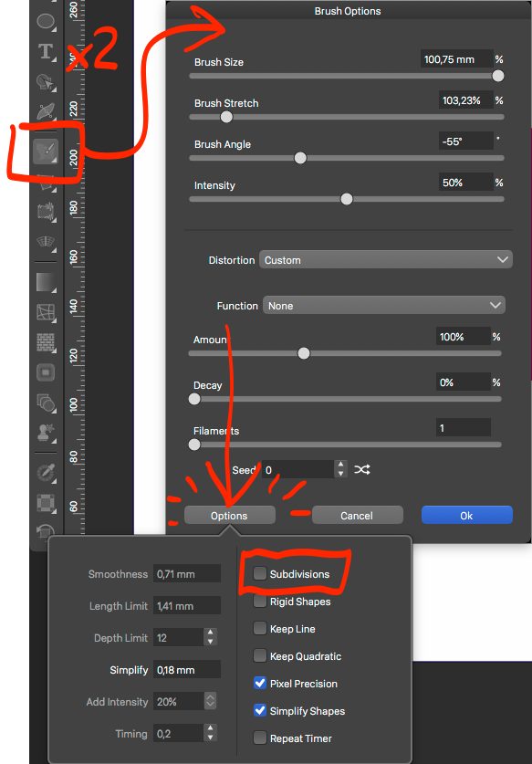Enable the Subdivisions checkbox
The image size is (532, 764).
tap(260, 573)
